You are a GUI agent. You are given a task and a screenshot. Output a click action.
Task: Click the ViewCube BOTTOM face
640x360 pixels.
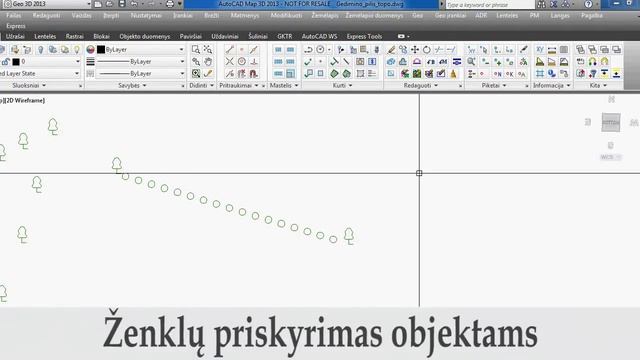pos(611,122)
